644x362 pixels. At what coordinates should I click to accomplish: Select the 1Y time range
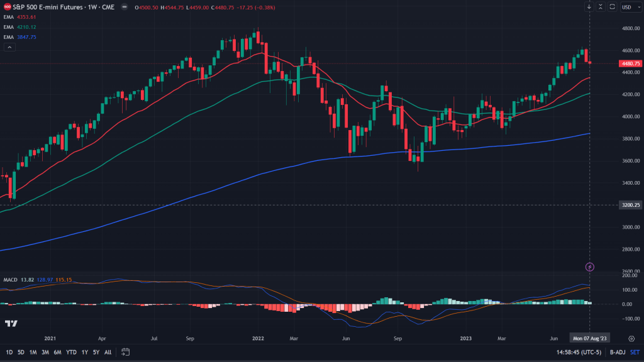84,352
